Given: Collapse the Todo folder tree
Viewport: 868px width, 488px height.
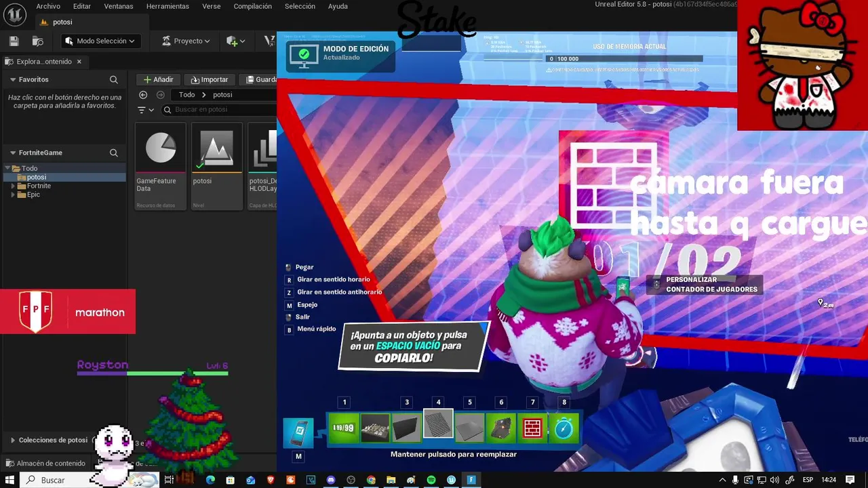Looking at the screenshot, I should tap(7, 168).
